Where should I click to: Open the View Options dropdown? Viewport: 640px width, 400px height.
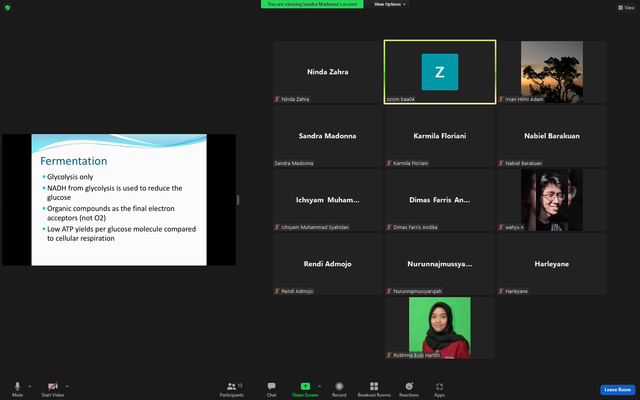(x=389, y=4)
